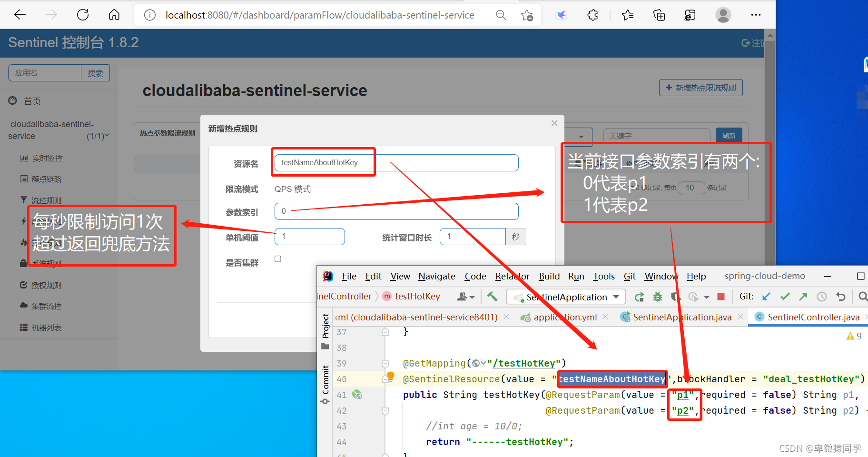Go back in the browser
This screenshot has width=868, height=457.
(x=20, y=15)
